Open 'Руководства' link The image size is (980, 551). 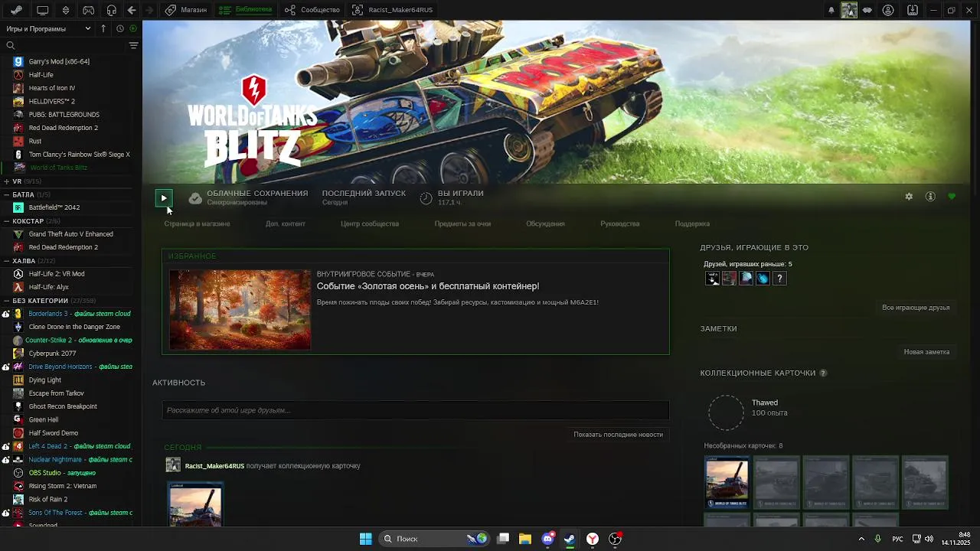tap(619, 223)
